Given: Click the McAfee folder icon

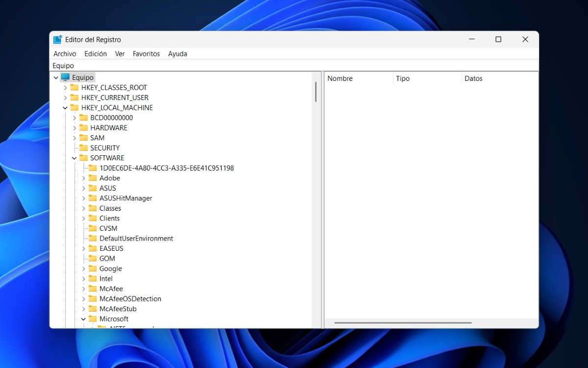Looking at the screenshot, I should point(93,289).
